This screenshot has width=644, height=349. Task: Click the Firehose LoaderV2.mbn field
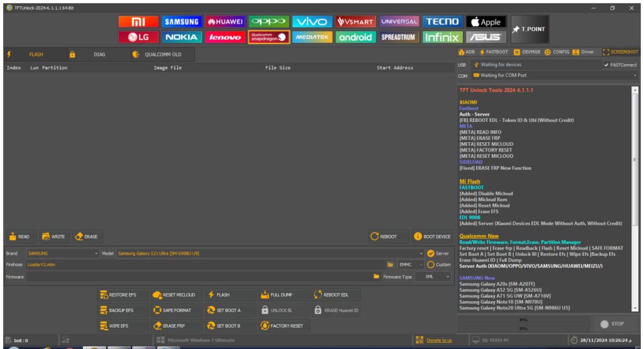[x=206, y=265]
